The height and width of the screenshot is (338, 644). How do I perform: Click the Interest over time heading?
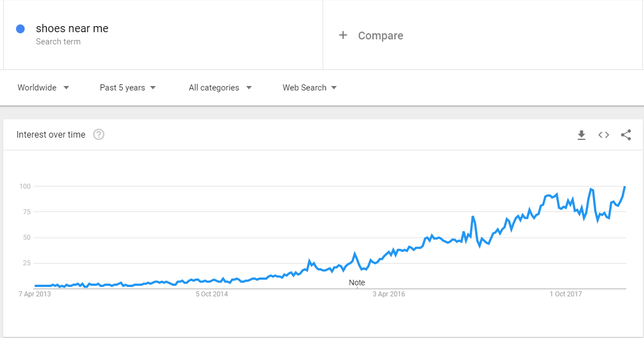pos(51,134)
